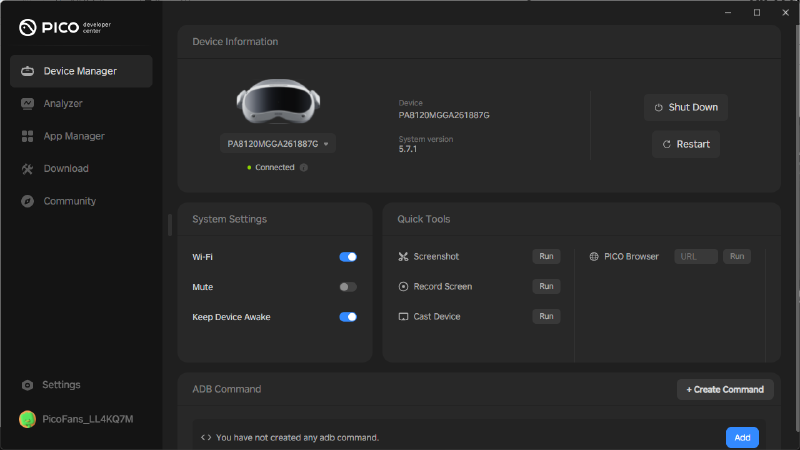This screenshot has width=800, height=450.
Task: Click the adb command code brackets icon
Action: [206, 437]
